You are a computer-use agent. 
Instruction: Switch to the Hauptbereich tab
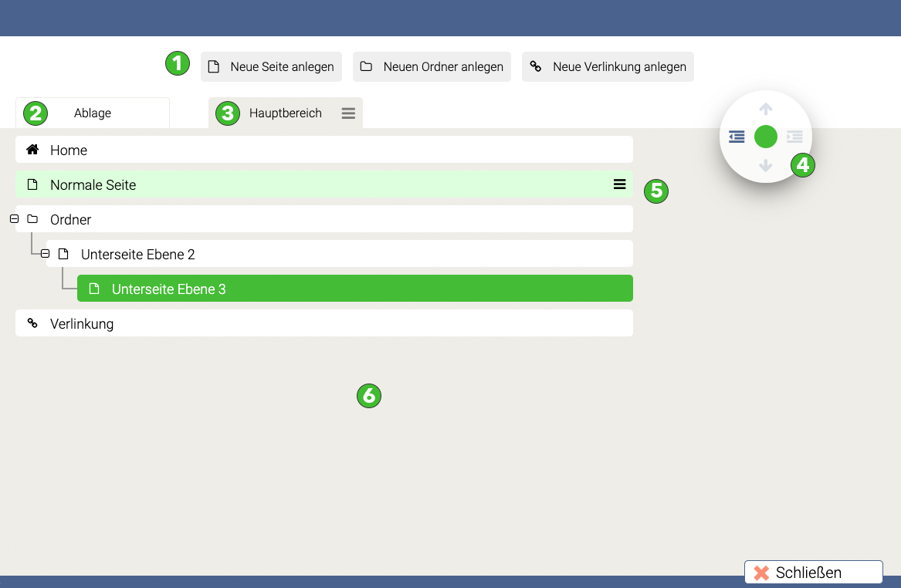coord(285,113)
